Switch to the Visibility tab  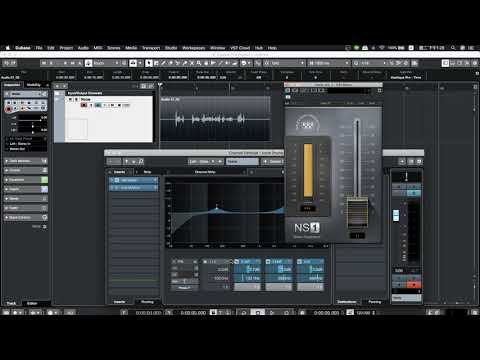pos(34,85)
